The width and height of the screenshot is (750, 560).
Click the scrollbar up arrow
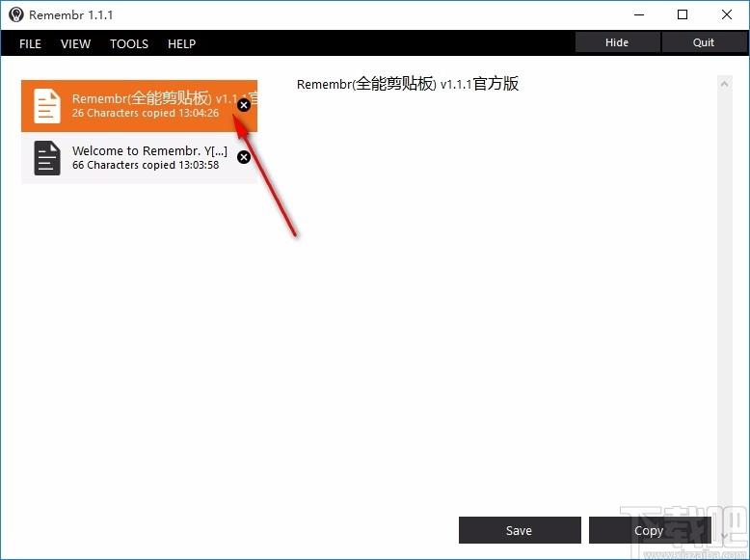coord(725,84)
